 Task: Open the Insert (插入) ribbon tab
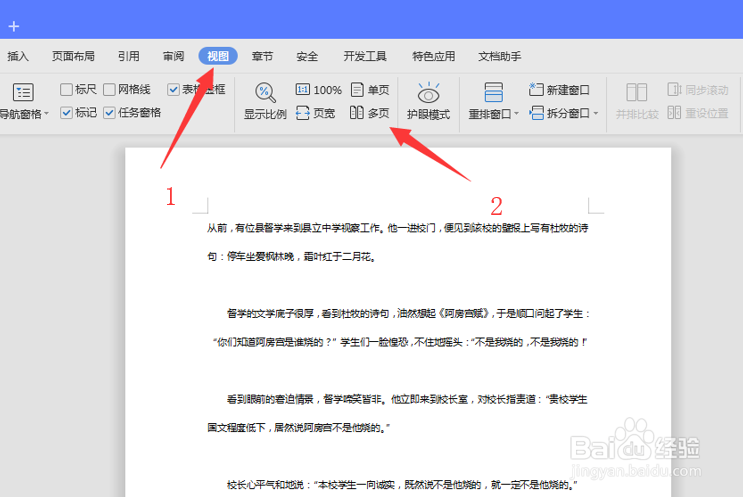(18, 56)
